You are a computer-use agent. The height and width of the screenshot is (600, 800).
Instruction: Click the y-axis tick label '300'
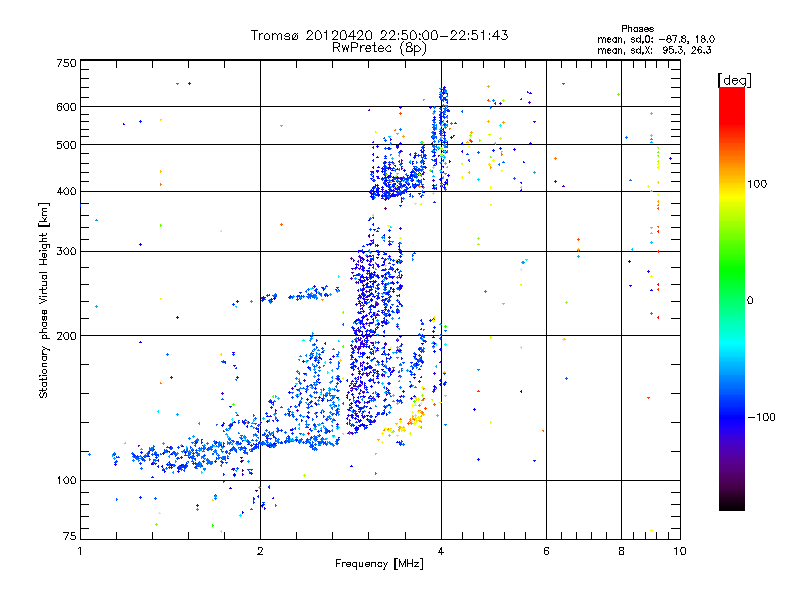(66, 252)
